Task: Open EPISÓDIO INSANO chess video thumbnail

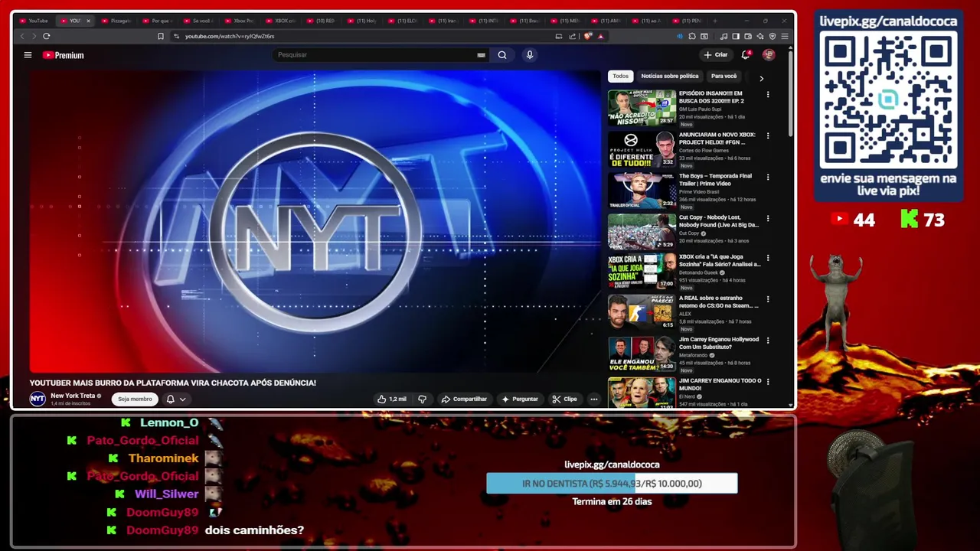Action: tap(642, 107)
